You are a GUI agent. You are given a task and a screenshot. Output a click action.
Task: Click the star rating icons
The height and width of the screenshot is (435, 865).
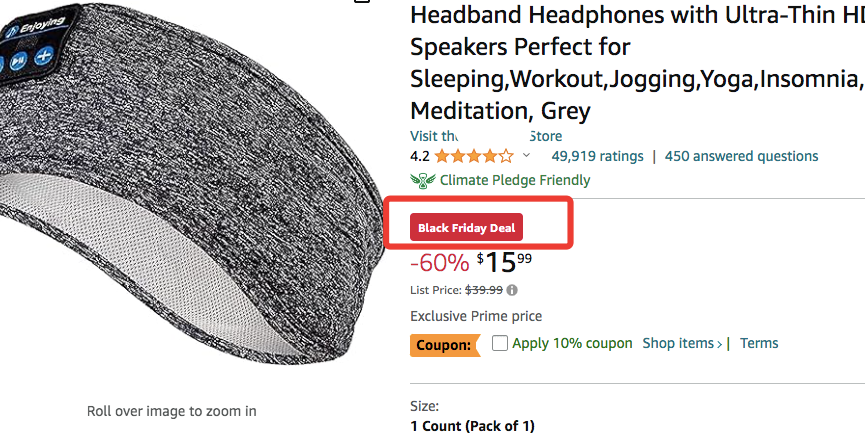coord(474,156)
